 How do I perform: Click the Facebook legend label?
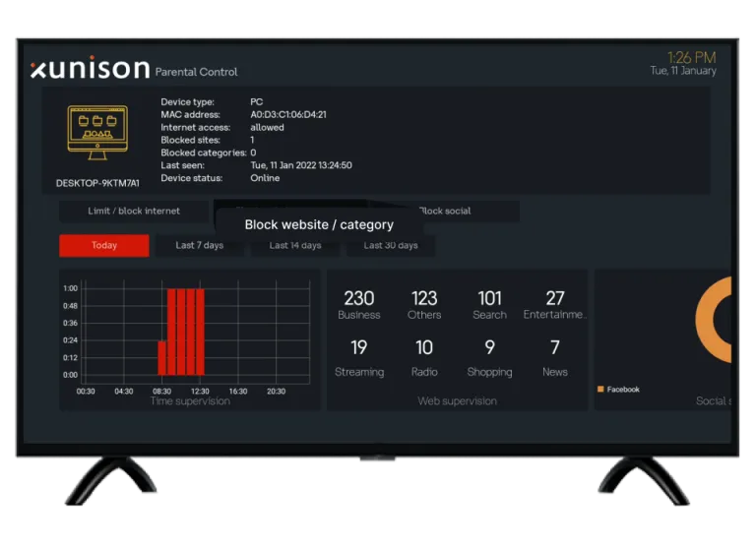623,390
